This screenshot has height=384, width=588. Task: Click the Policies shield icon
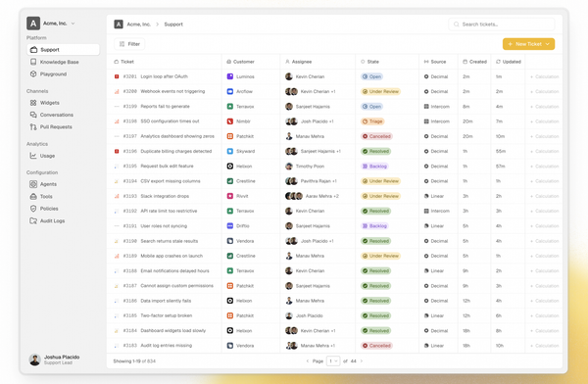(33, 209)
